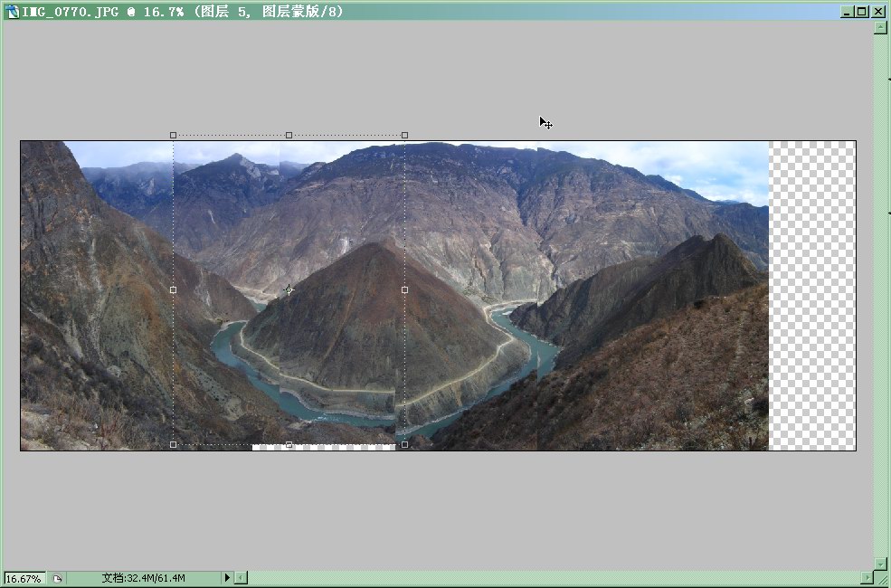Click the top-right transform handle
This screenshot has height=588, width=891.
click(x=404, y=135)
